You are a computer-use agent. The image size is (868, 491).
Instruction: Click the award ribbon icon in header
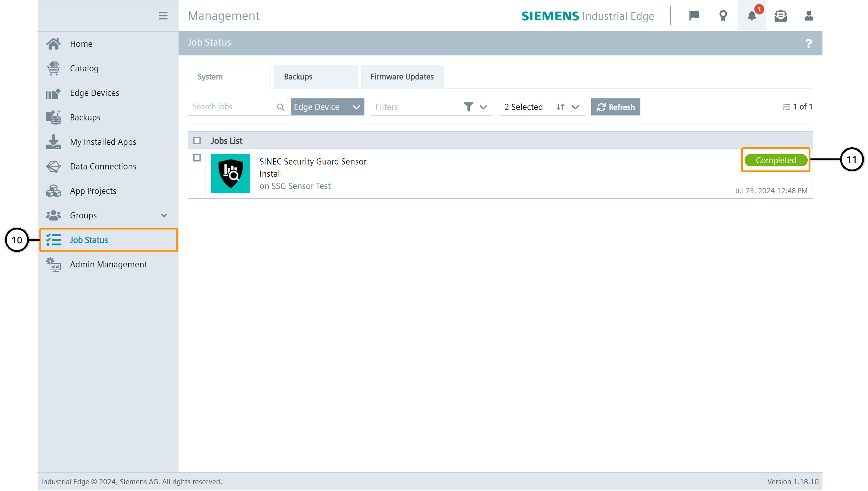click(723, 15)
